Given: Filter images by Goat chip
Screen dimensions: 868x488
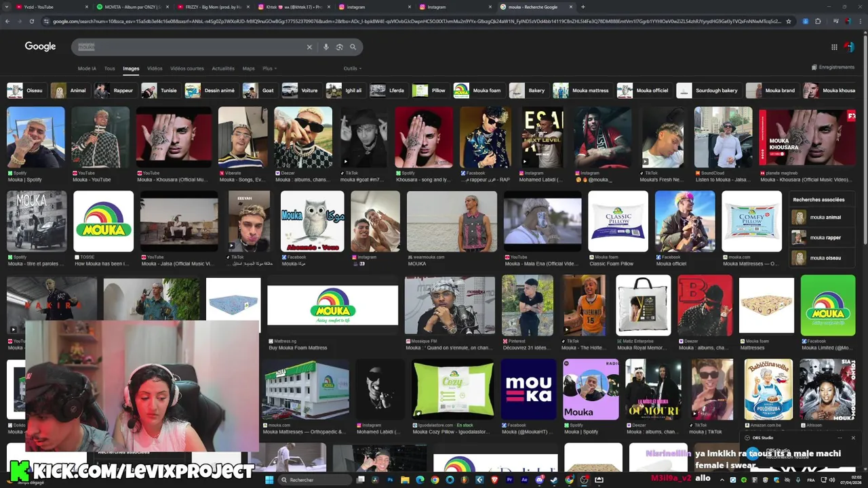Looking at the screenshot, I should pyautogui.click(x=260, y=90).
